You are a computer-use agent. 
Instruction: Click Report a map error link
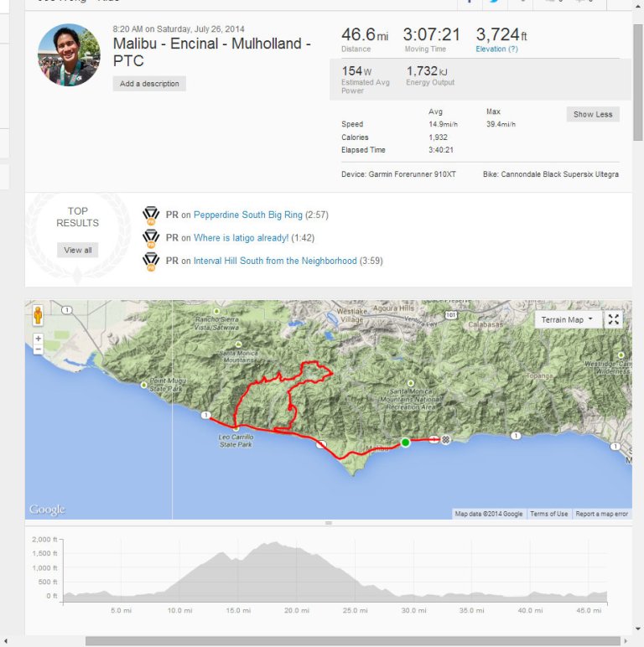point(601,514)
